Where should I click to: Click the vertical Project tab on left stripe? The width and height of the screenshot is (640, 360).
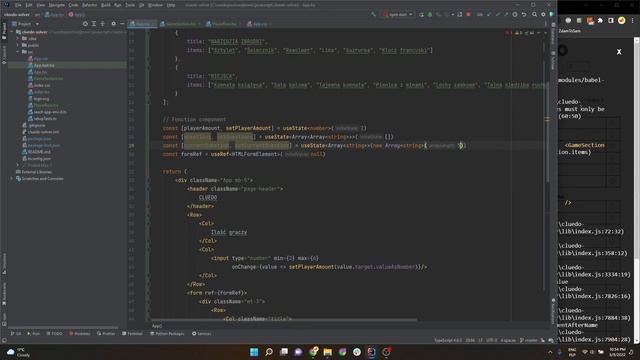click(x=4, y=31)
